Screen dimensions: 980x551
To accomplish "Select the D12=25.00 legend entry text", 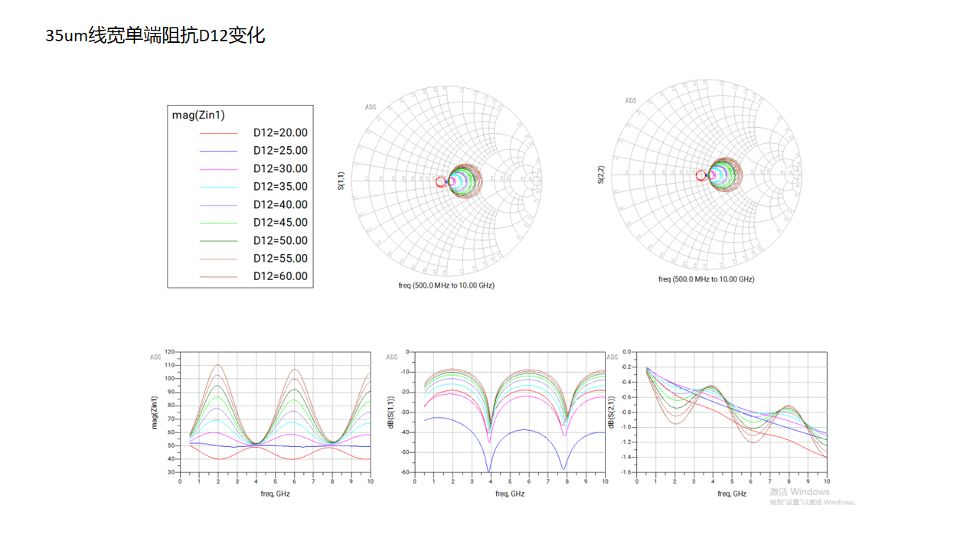I will 280,151.
